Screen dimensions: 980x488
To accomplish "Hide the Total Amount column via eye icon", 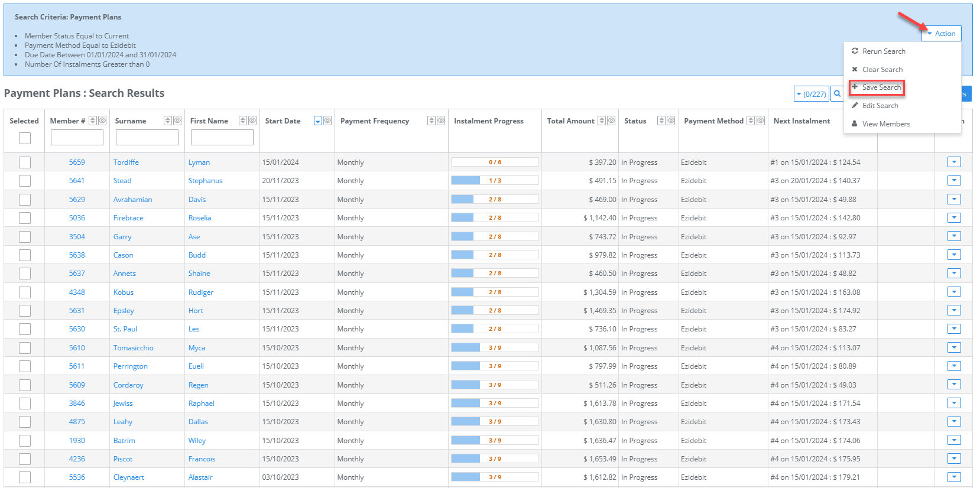I will (611, 121).
